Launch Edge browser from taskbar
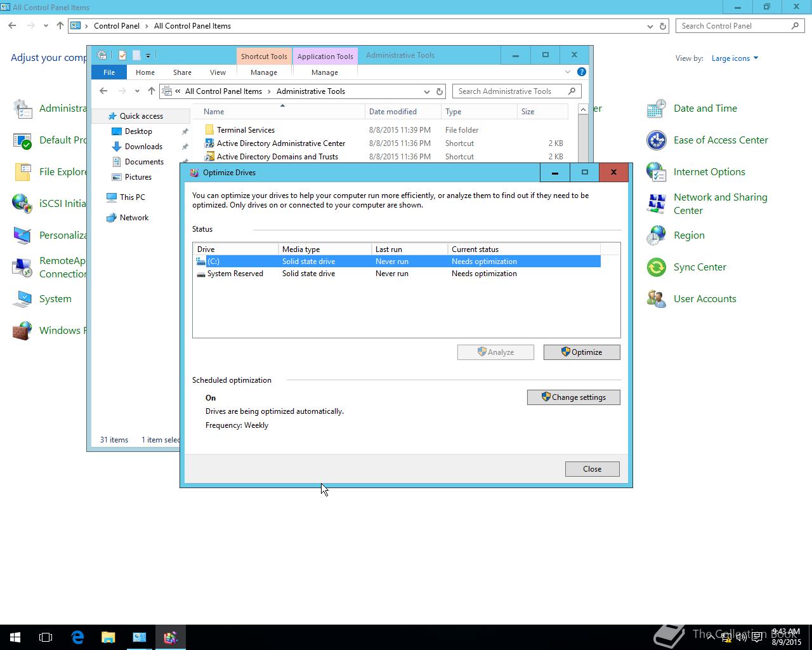 point(77,637)
